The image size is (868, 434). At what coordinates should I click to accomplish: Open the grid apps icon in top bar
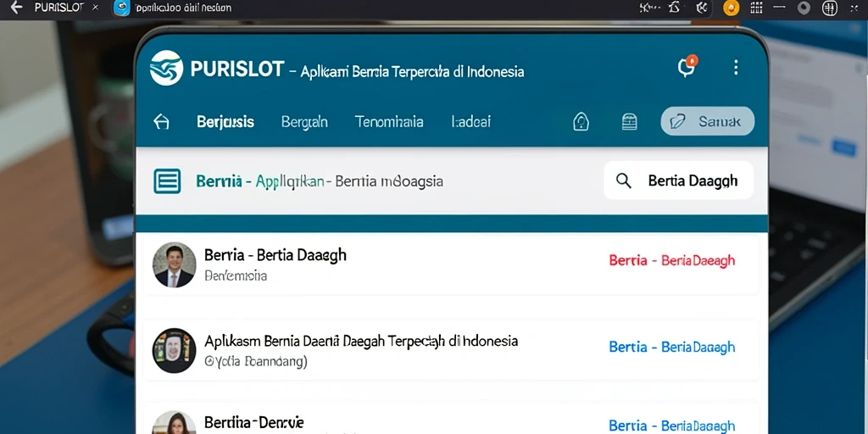(756, 8)
